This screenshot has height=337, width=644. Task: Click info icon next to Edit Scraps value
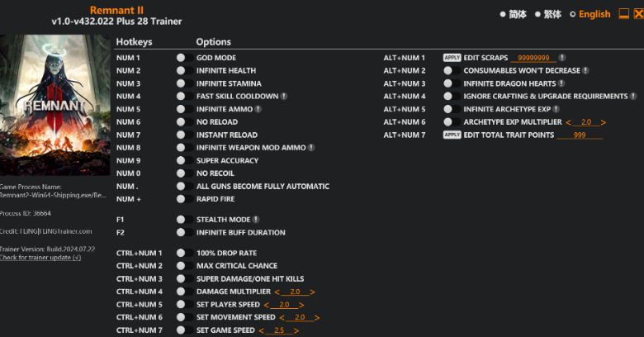click(562, 58)
